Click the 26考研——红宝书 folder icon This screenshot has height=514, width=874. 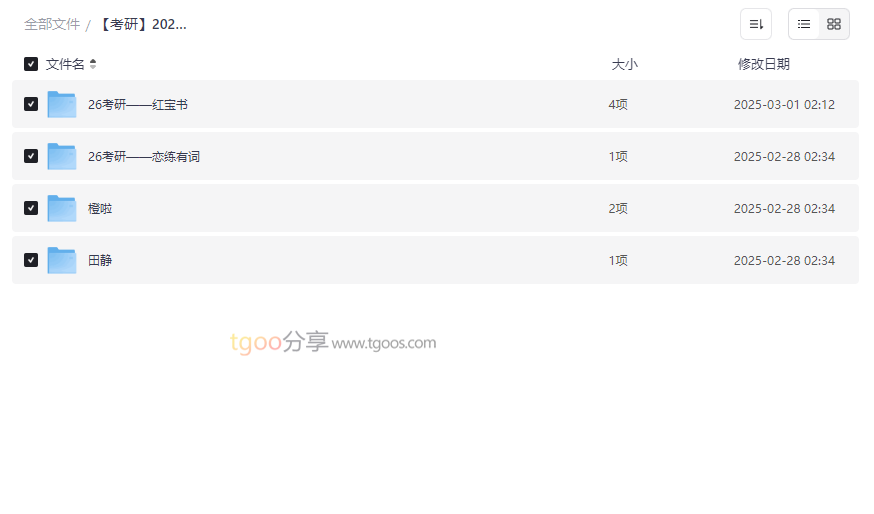click(x=62, y=104)
